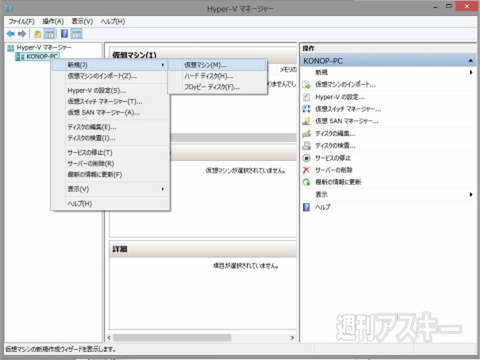Select 仮想マシンのインポート(Z)... in context menu
The image size is (480, 360).
[x=110, y=76]
